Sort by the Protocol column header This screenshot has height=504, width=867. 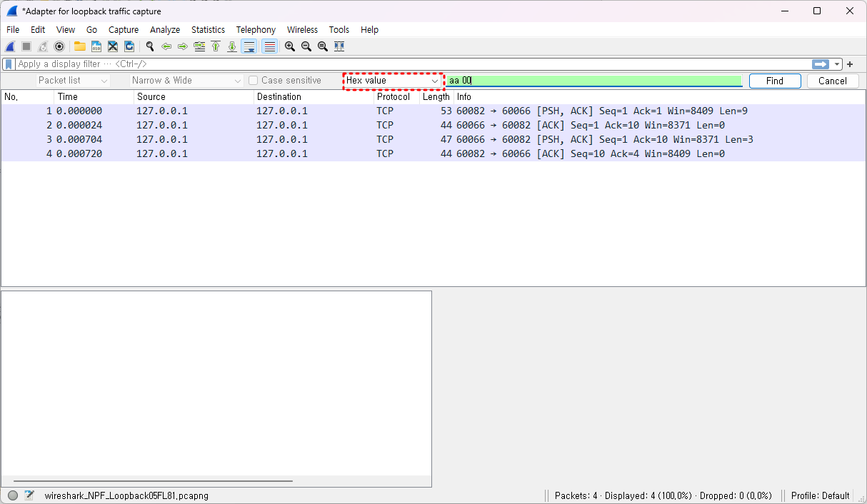click(397, 97)
